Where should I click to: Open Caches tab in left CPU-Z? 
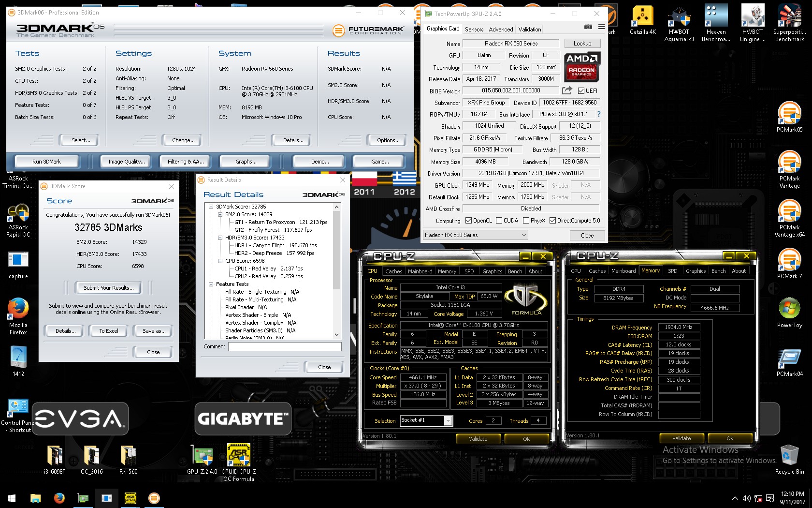[393, 271]
